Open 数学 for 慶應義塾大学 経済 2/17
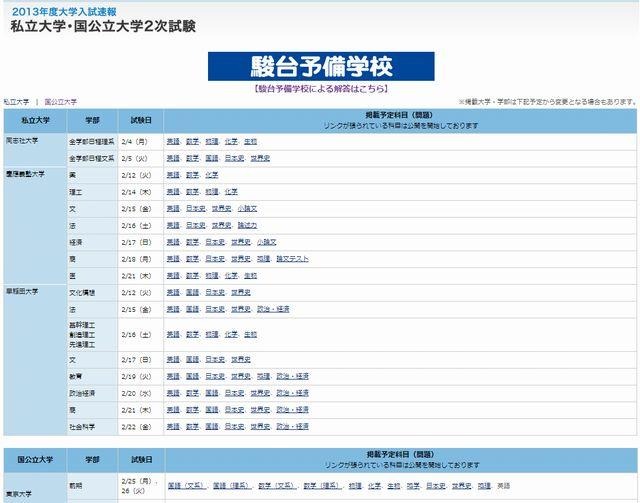The image size is (640, 503). tap(192, 242)
